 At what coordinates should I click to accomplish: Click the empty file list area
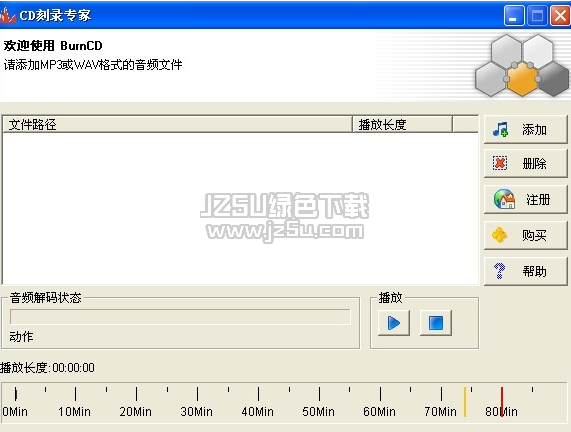240,208
